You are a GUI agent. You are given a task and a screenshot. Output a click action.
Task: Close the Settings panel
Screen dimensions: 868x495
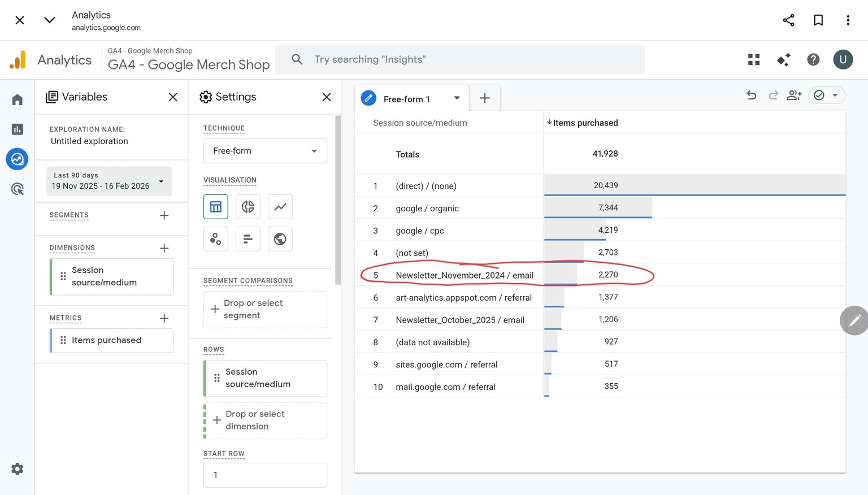click(x=327, y=97)
